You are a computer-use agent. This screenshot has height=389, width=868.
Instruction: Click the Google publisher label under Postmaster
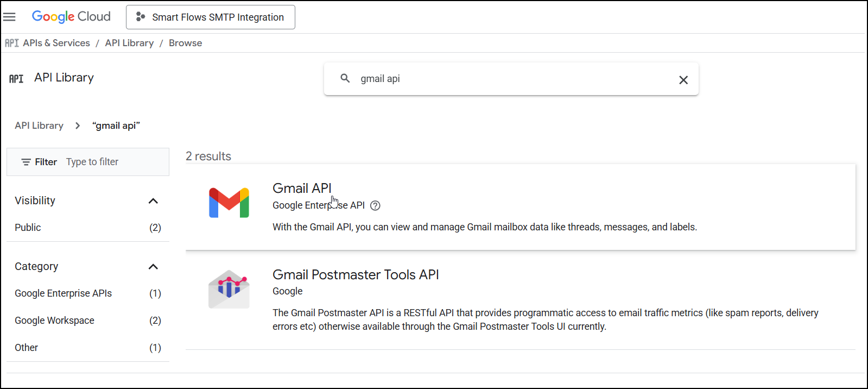[288, 291]
